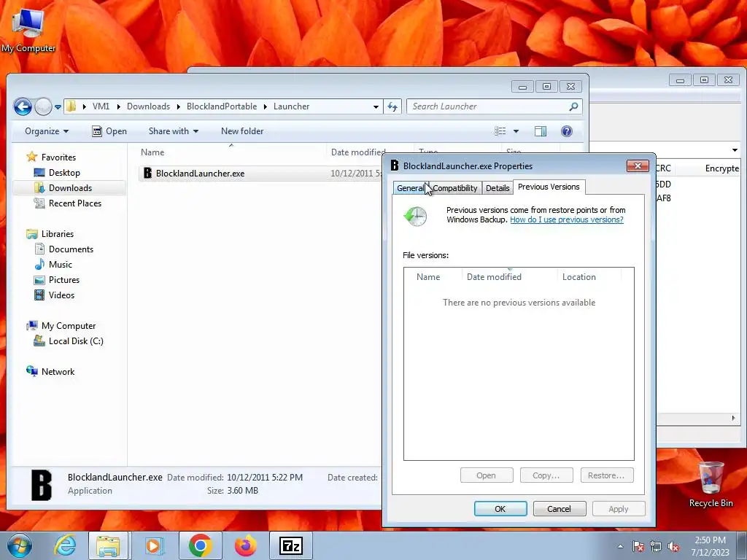Open the Share with dropdown
The width and height of the screenshot is (747, 560).
174,131
